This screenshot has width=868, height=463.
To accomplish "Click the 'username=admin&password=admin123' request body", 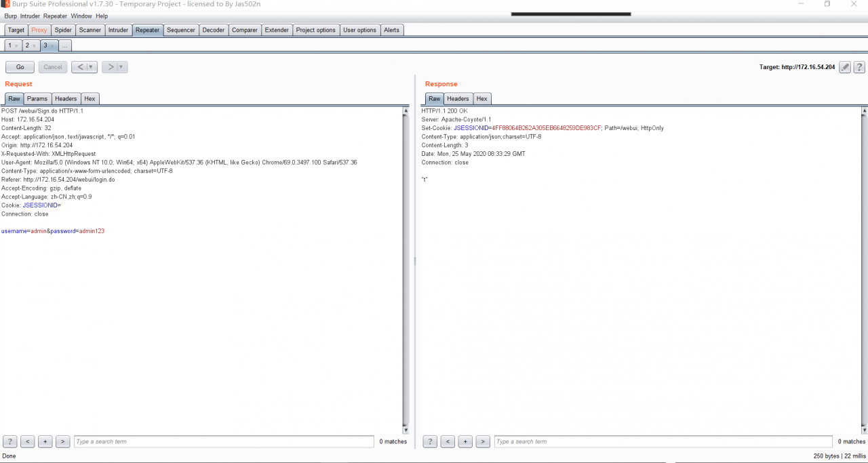I will (x=53, y=231).
